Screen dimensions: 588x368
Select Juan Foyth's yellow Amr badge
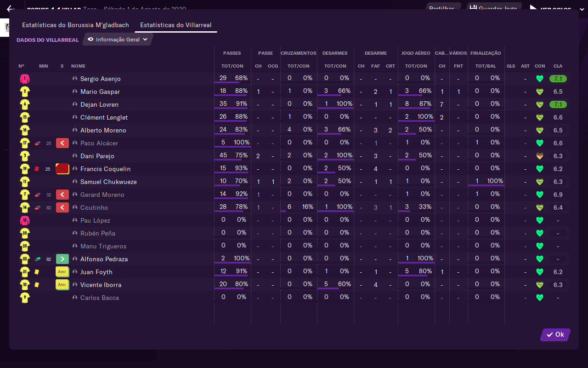click(x=62, y=272)
